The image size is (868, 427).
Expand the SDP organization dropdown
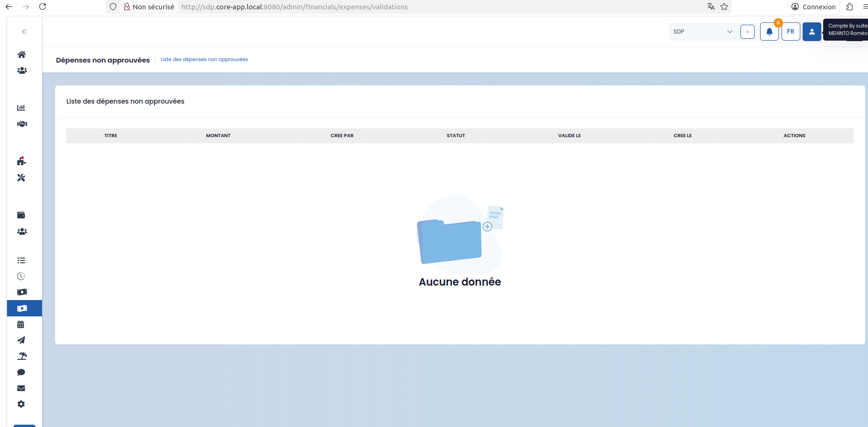703,32
